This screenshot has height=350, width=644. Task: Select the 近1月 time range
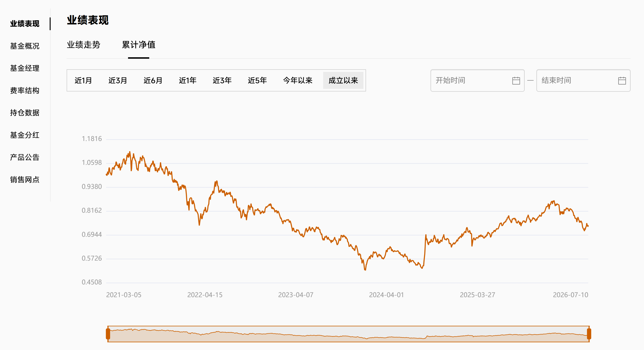pyautogui.click(x=83, y=80)
